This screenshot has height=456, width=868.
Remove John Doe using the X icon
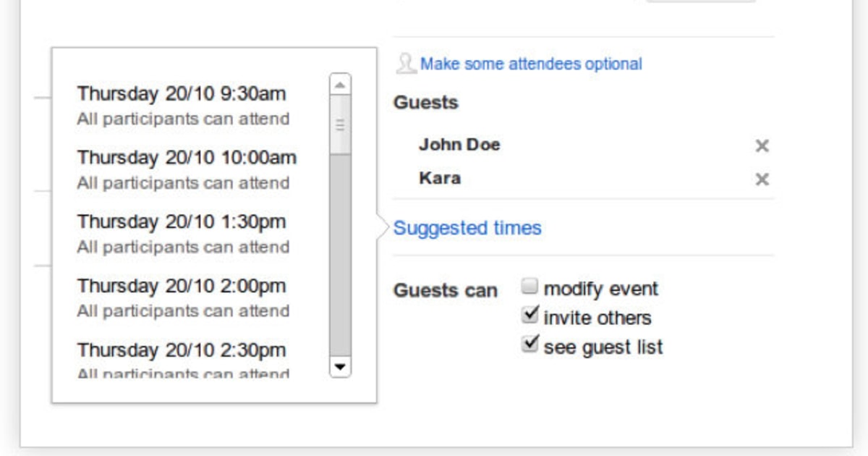tap(763, 146)
